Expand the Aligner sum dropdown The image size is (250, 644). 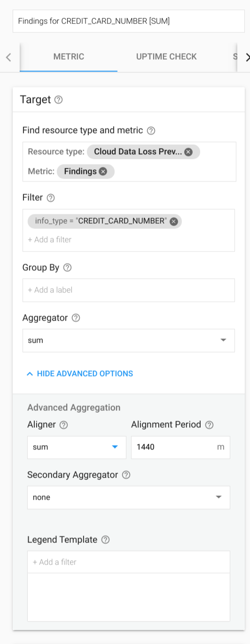(x=77, y=447)
